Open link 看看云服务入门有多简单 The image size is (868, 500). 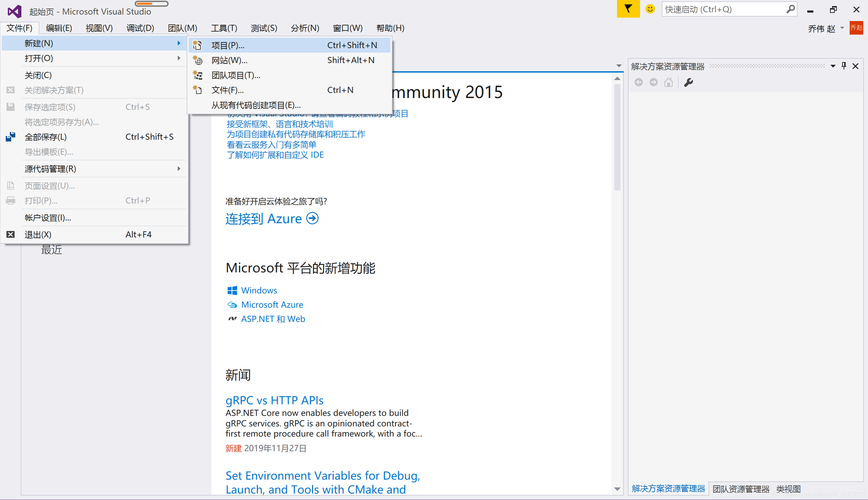[x=271, y=145]
